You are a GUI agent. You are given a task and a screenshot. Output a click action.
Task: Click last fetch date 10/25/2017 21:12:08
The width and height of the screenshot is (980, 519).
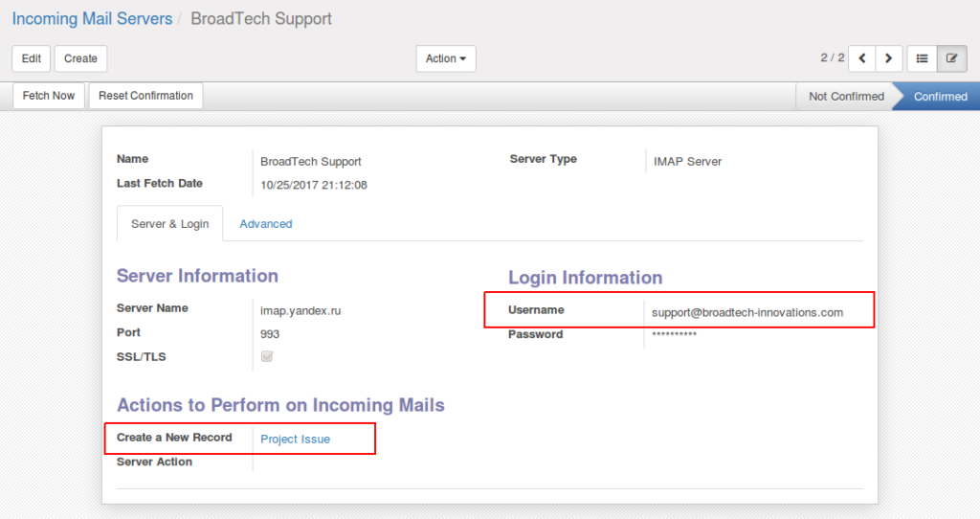(314, 185)
